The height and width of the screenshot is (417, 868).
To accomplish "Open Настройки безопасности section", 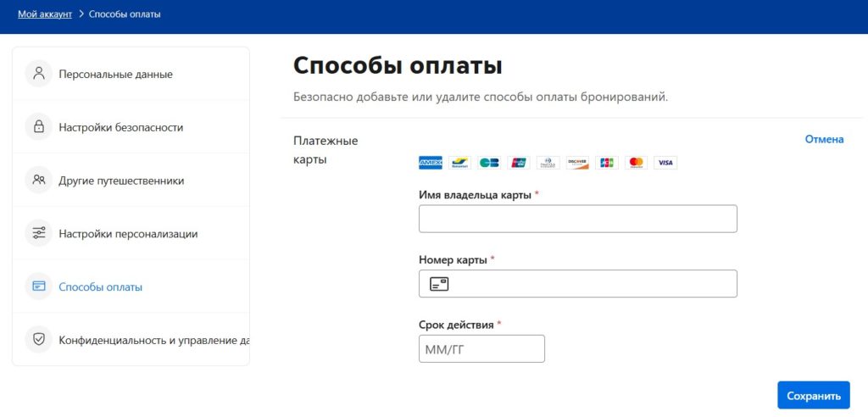I will coord(131,127).
